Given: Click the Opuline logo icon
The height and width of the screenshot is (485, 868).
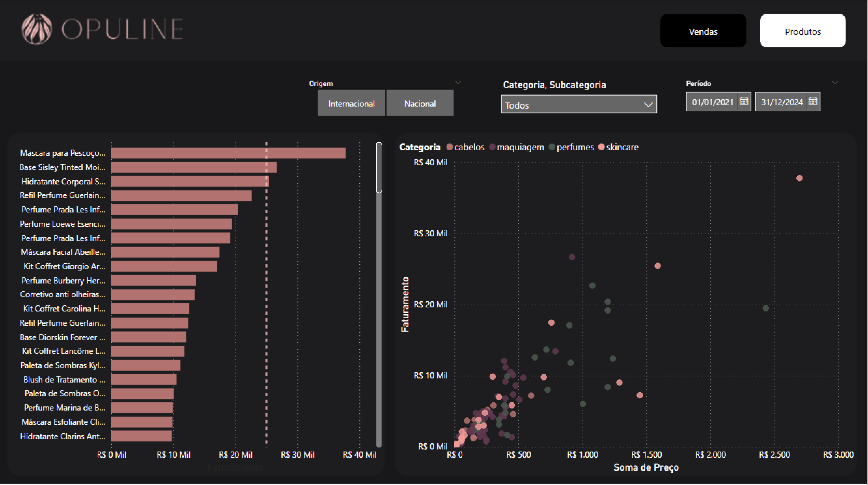Looking at the screenshot, I should 37,29.
